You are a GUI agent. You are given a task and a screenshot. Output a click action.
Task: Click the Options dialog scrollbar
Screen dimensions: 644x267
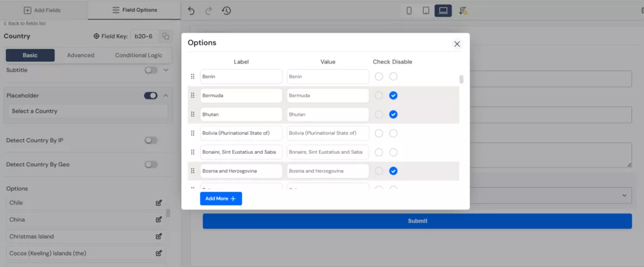(x=461, y=79)
